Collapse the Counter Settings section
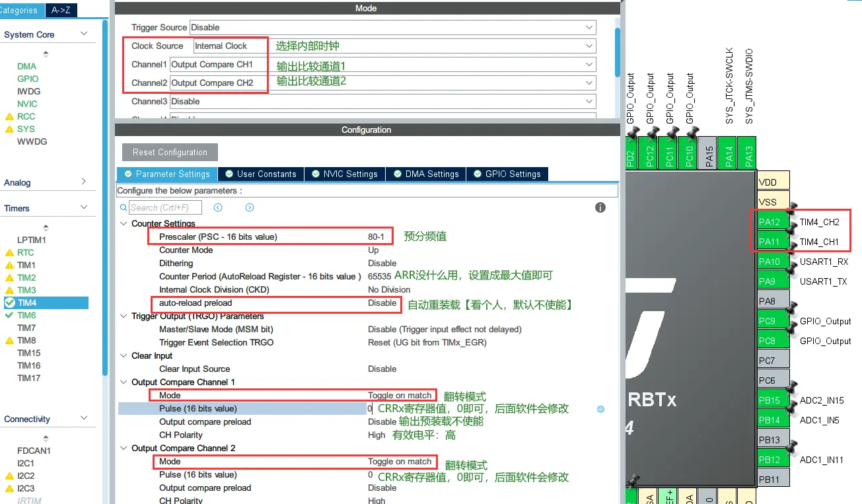Image resolution: width=862 pixels, height=504 pixels. point(124,224)
